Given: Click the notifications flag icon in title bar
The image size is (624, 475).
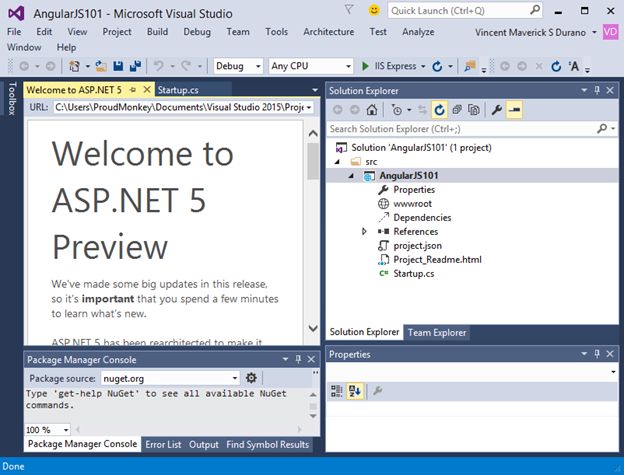Looking at the screenshot, I should tap(349, 10).
